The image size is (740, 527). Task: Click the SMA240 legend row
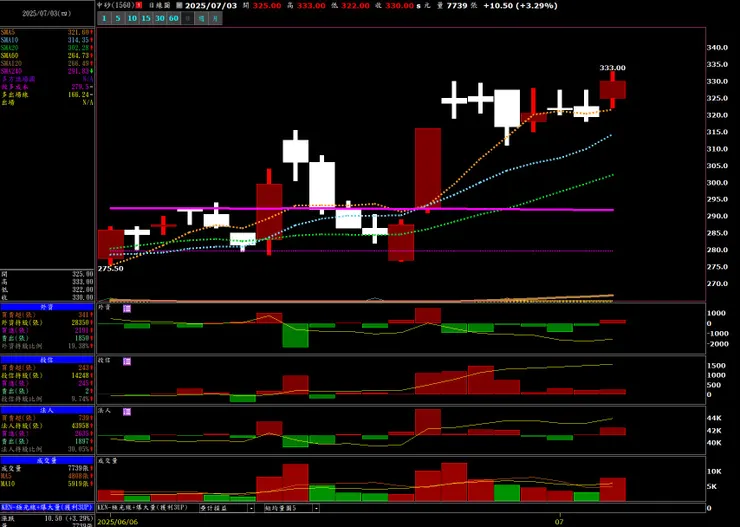47,71
